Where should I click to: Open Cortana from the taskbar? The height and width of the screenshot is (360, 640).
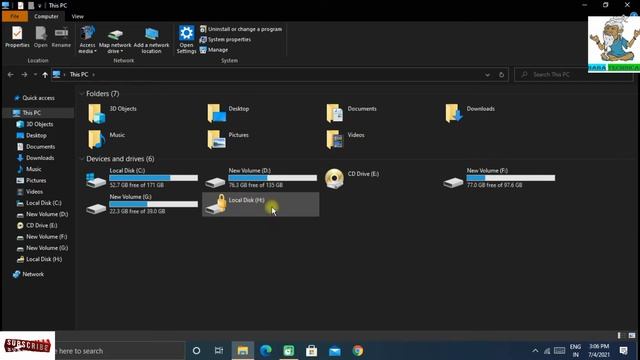196,351
